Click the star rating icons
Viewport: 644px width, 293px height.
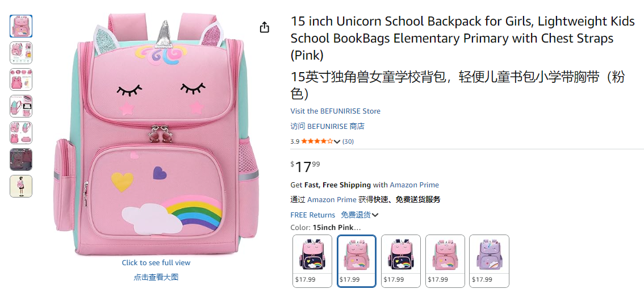[317, 141]
